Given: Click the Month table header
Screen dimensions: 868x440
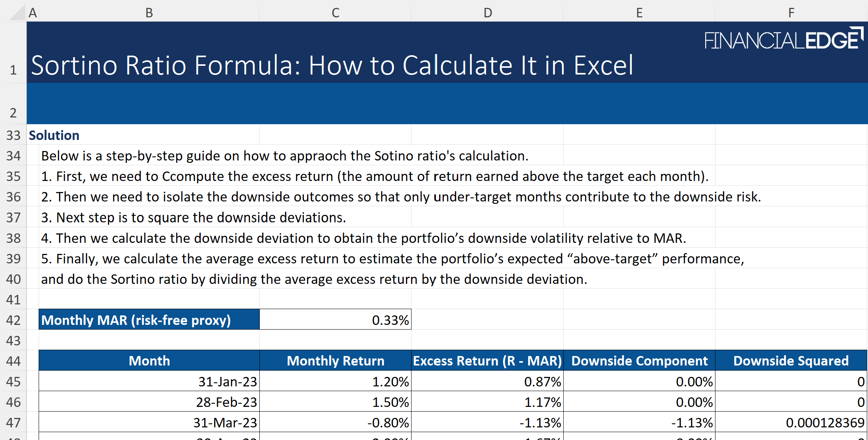Looking at the screenshot, I should tap(149, 361).
